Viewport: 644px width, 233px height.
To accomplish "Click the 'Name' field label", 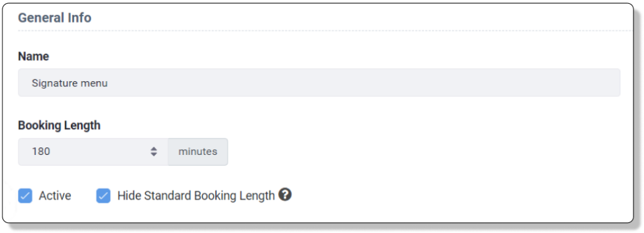I will (x=34, y=56).
